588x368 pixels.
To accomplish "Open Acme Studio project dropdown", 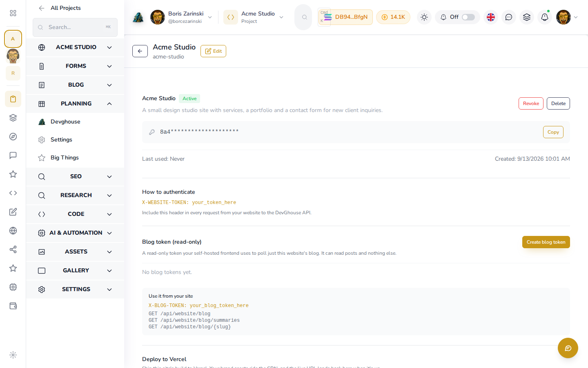I will click(x=254, y=17).
